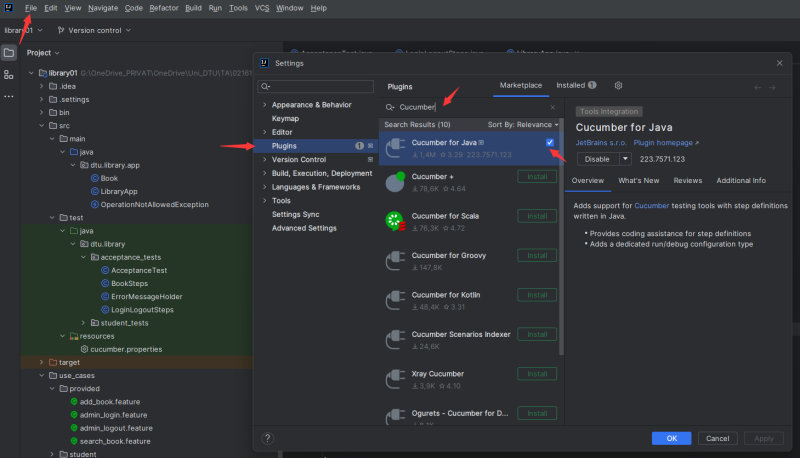800x458 pixels.
Task: Open the Plugin homepage link
Action: point(666,143)
